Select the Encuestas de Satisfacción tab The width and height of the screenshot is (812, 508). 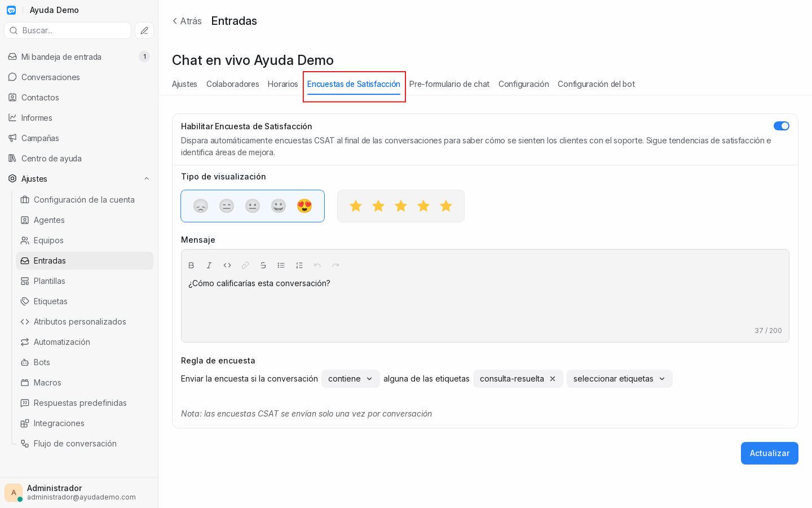pos(354,84)
